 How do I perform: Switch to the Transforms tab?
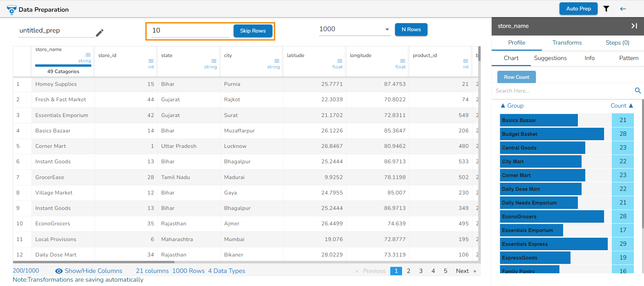pyautogui.click(x=567, y=43)
